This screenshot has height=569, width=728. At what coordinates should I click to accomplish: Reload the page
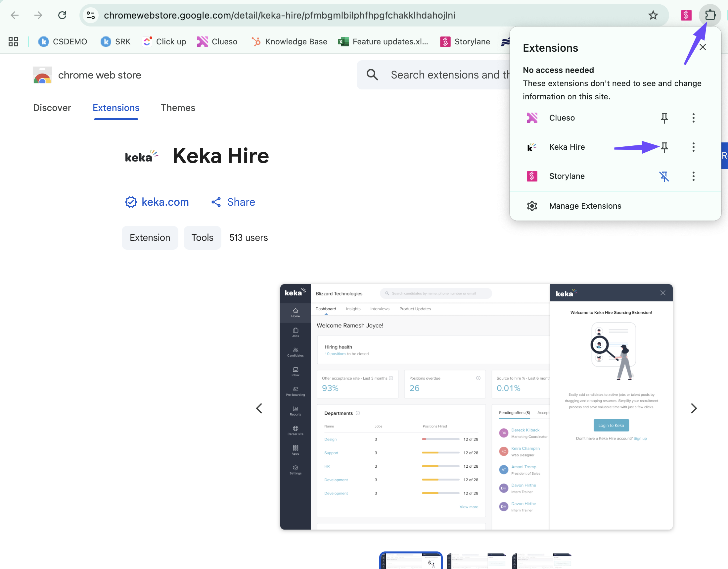click(62, 15)
